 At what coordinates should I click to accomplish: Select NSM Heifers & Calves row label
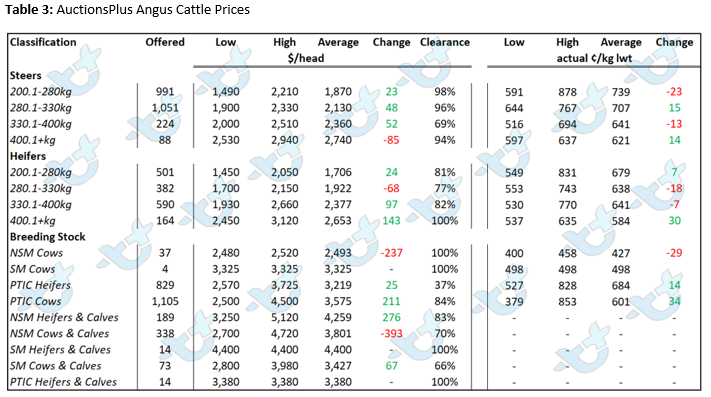click(x=64, y=317)
